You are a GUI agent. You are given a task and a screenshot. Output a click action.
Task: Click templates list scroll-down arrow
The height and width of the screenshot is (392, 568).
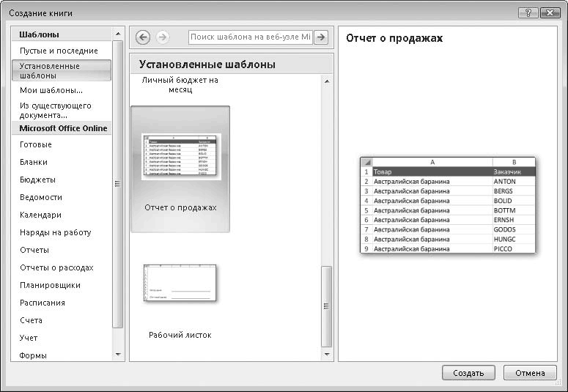[x=327, y=355]
